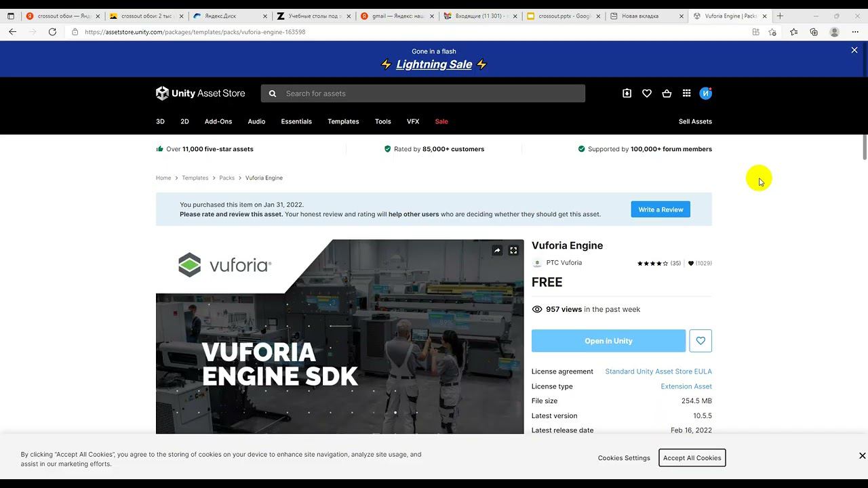
Task: Click Write a Review button
Action: coord(660,209)
